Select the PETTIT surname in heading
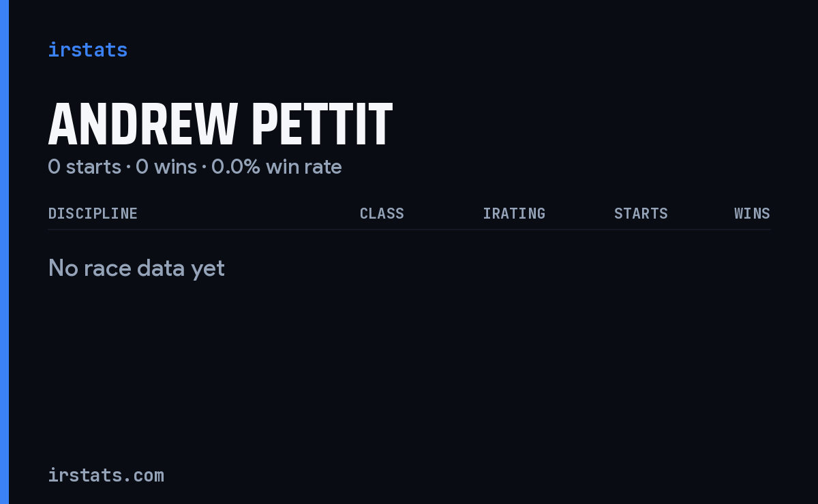 pos(322,124)
